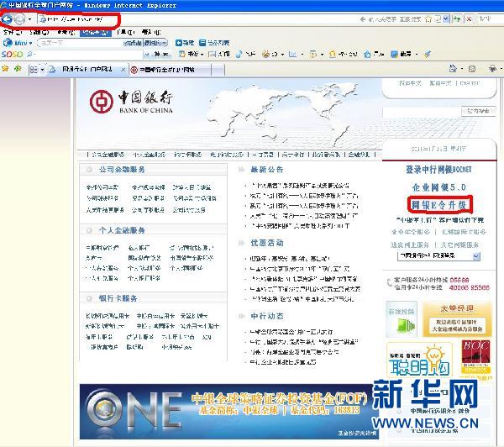Click the IE command bar Feeds icon

pos(472,69)
